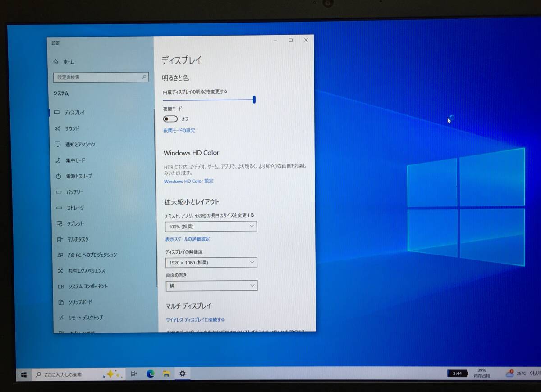
Task: Click the sidebar vertical scrollbar
Action: [156, 198]
